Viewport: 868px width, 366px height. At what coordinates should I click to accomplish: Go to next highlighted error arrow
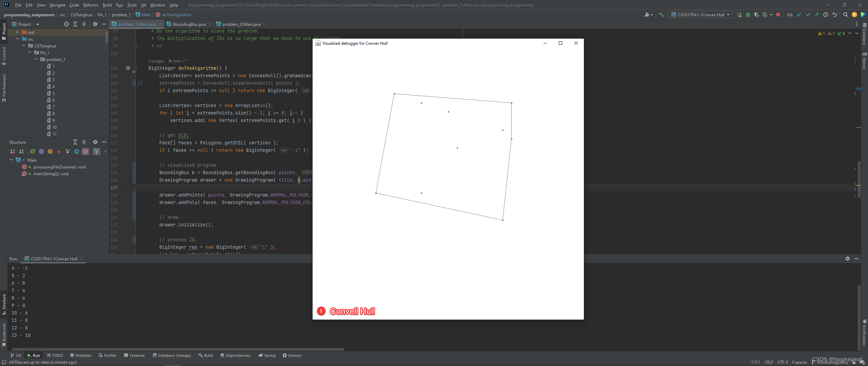(857, 33)
